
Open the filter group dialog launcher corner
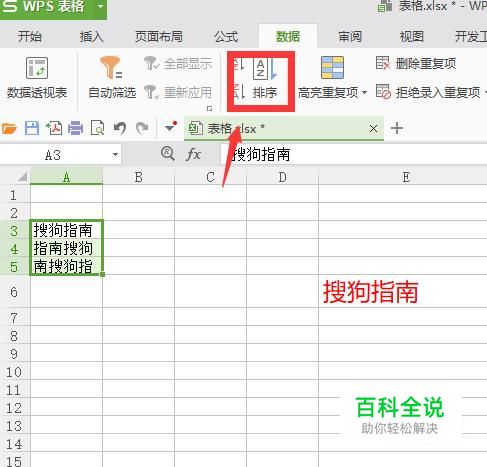coord(209,108)
